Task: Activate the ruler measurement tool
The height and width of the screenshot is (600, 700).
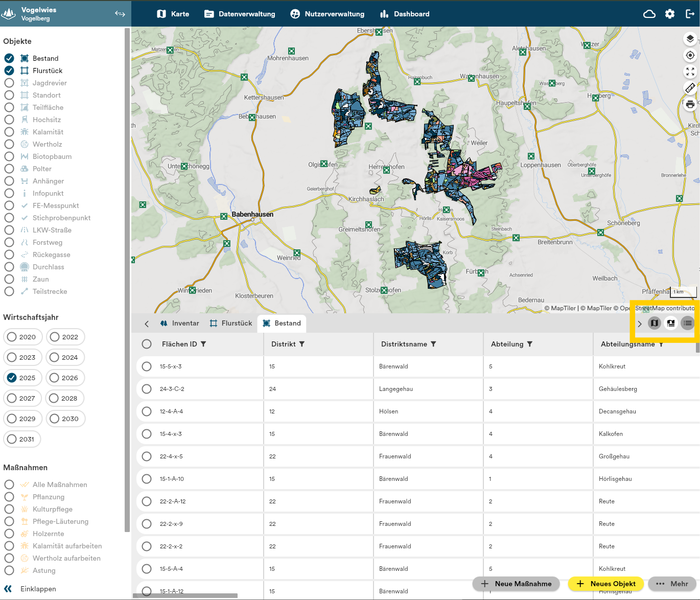Action: click(690, 88)
